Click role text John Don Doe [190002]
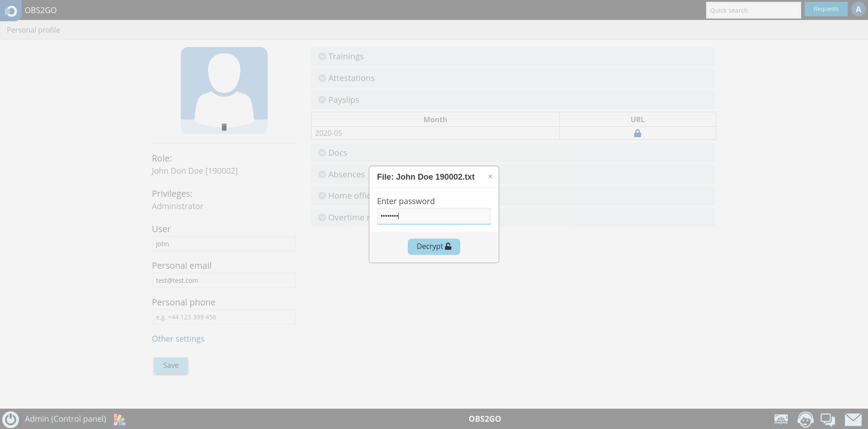 pyautogui.click(x=195, y=171)
